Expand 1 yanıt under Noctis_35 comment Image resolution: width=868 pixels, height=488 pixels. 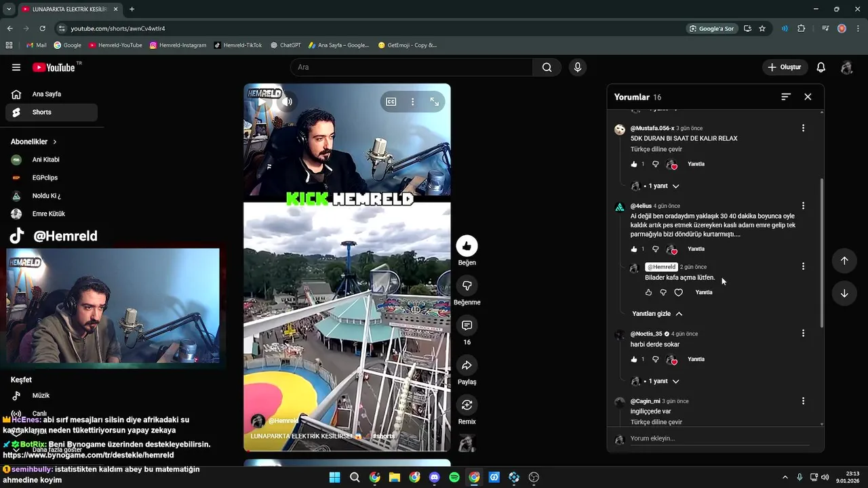(x=658, y=381)
